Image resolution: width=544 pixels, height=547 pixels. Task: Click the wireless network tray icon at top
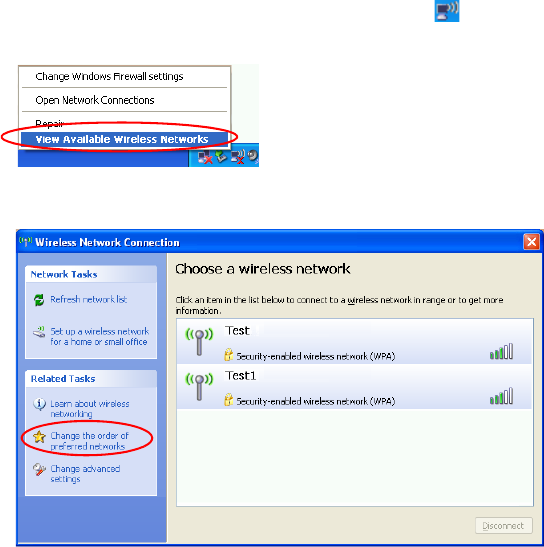(x=447, y=10)
